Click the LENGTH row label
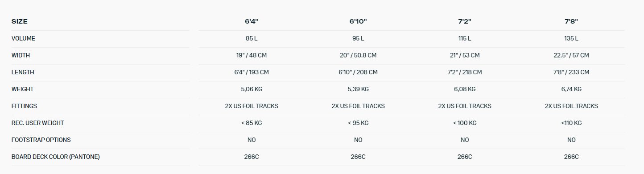Screen dimensions: 644x174 coord(23,72)
